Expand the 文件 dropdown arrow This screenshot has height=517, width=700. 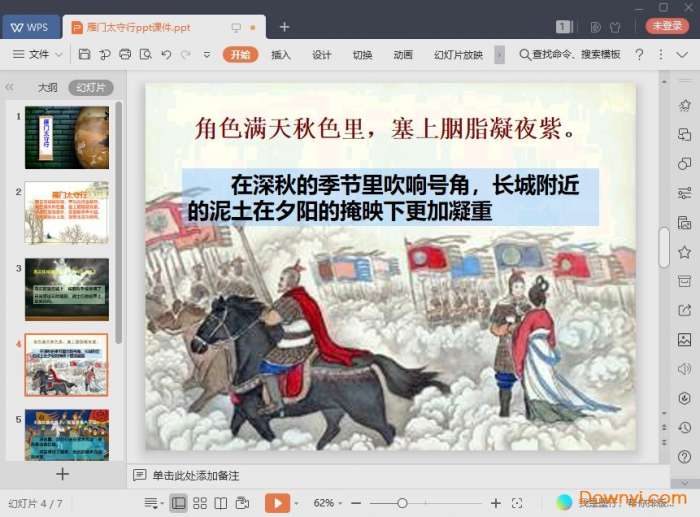click(x=59, y=55)
